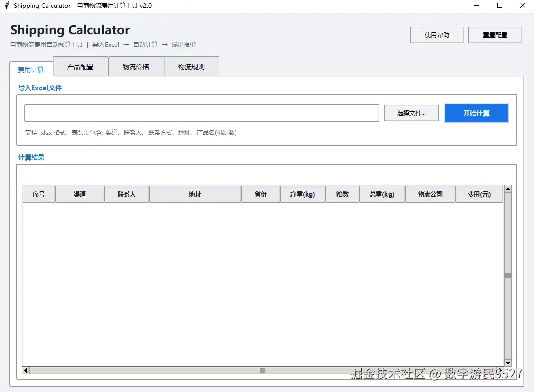
Task: Click the 联系人 column header
Action: pos(126,194)
